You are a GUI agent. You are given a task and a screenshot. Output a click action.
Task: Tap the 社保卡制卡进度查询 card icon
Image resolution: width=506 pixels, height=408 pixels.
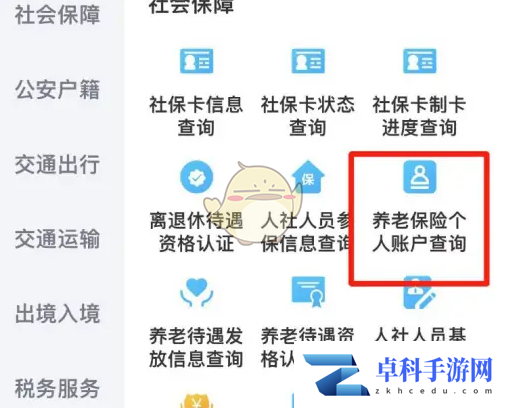pyautogui.click(x=420, y=61)
